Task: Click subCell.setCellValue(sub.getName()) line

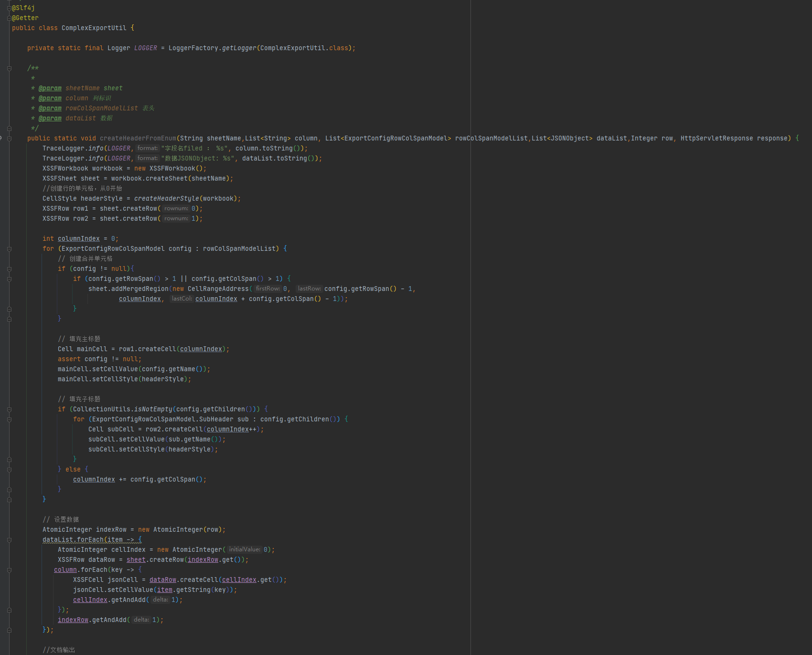Action: 157,440
